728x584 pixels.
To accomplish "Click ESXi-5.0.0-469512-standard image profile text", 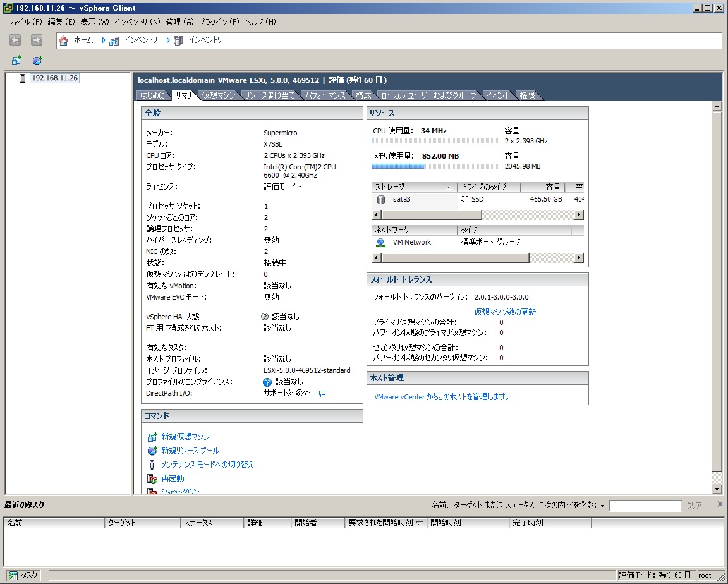I will click(307, 370).
